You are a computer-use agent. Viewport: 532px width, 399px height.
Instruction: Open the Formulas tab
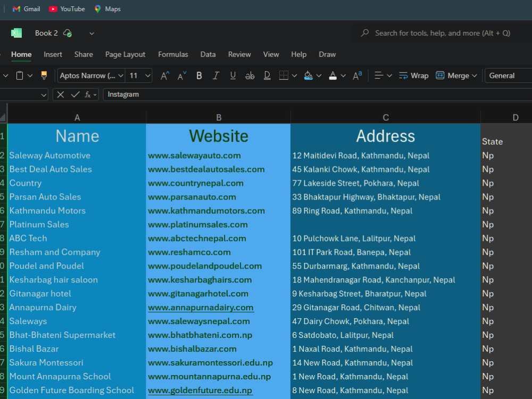pyautogui.click(x=173, y=54)
